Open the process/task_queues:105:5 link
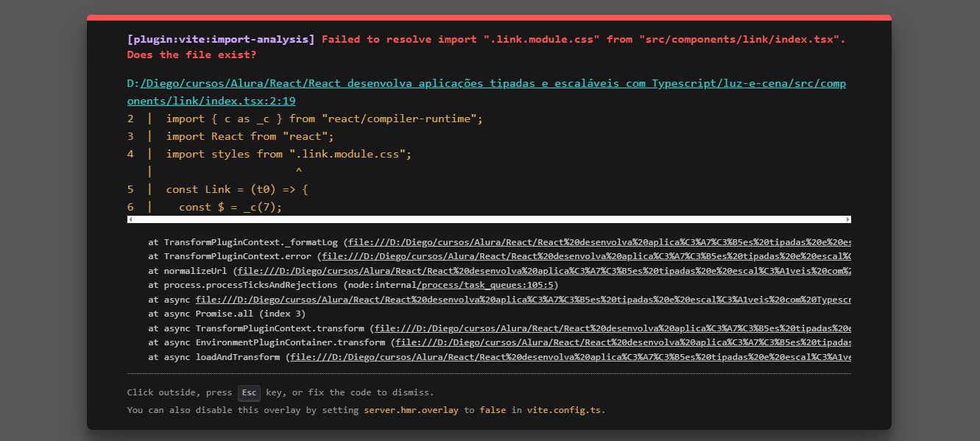980x441 pixels. click(x=487, y=285)
